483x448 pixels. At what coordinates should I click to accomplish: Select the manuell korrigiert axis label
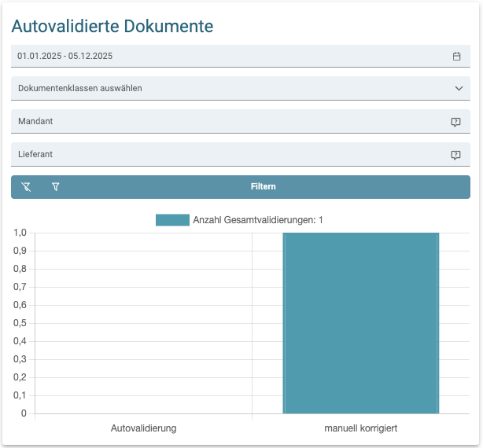[x=360, y=428]
